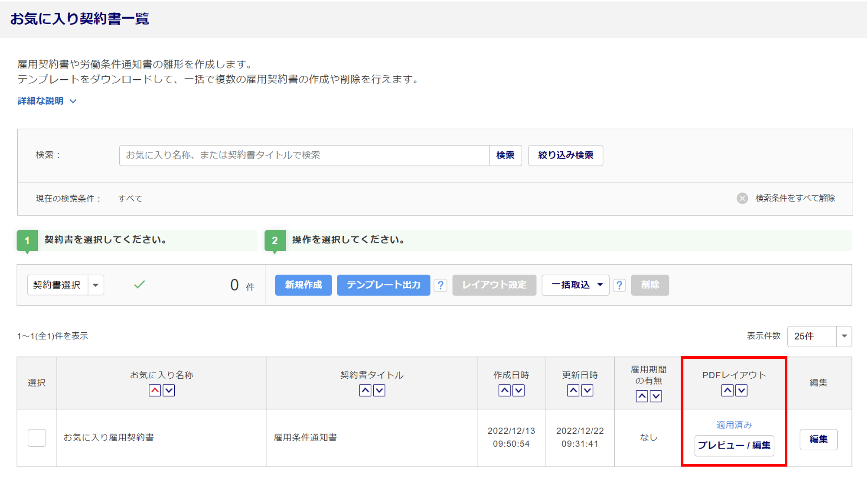Click the 適用済み link
This screenshot has width=868, height=477.
[734, 425]
